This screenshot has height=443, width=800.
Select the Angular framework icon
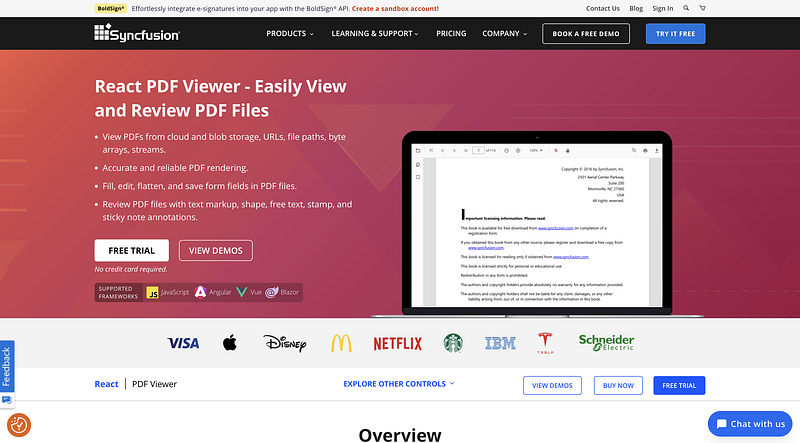pos(201,292)
